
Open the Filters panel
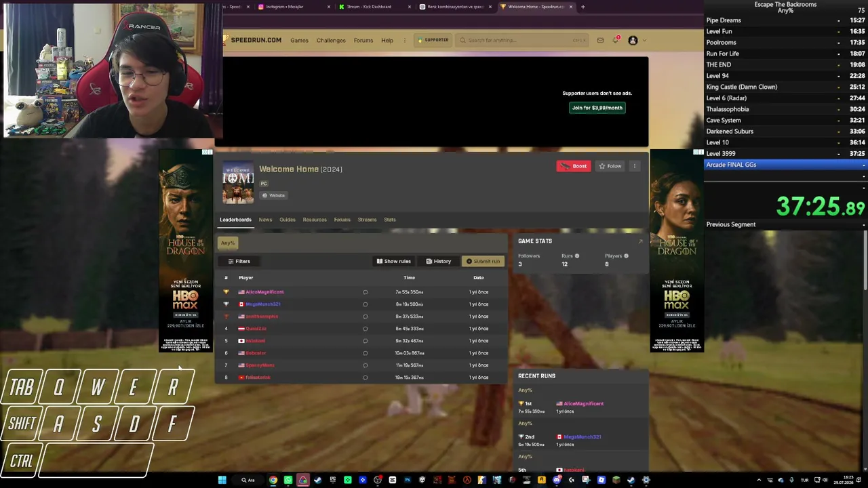click(239, 261)
